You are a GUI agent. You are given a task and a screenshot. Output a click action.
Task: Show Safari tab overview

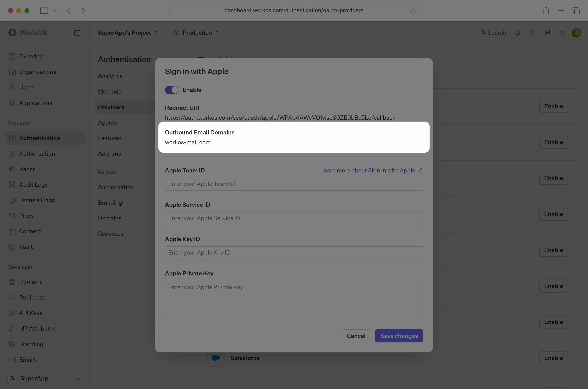576,11
